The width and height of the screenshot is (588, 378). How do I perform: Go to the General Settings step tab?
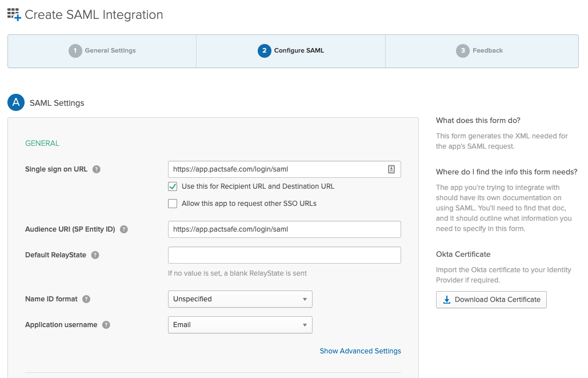click(102, 51)
